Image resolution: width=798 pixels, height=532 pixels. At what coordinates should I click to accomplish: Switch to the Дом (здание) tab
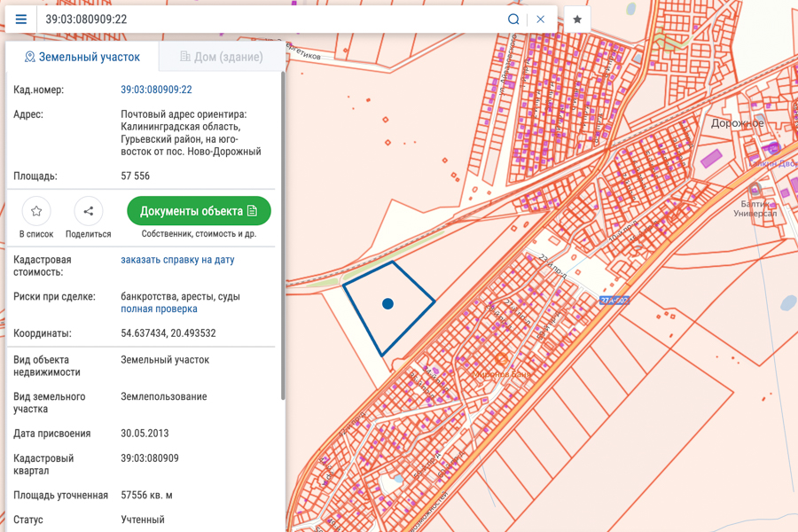(222, 57)
